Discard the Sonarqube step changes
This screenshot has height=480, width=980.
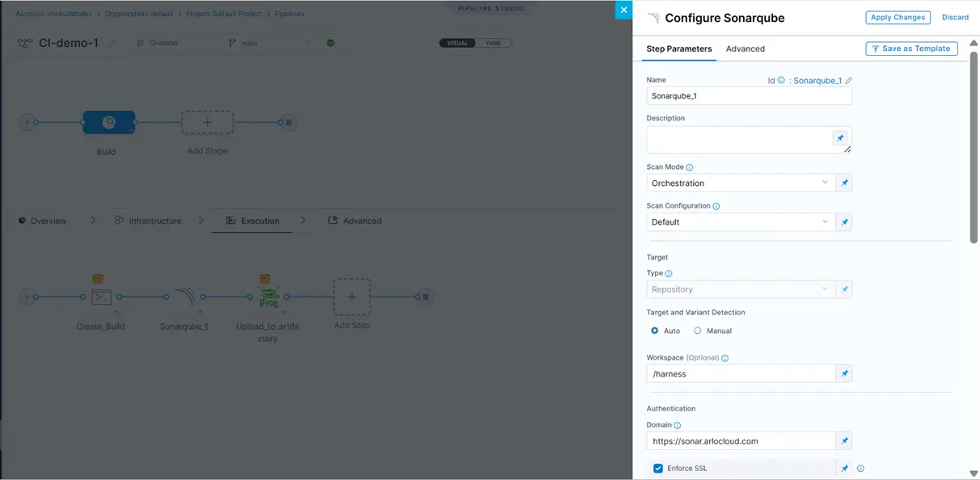[x=955, y=17]
